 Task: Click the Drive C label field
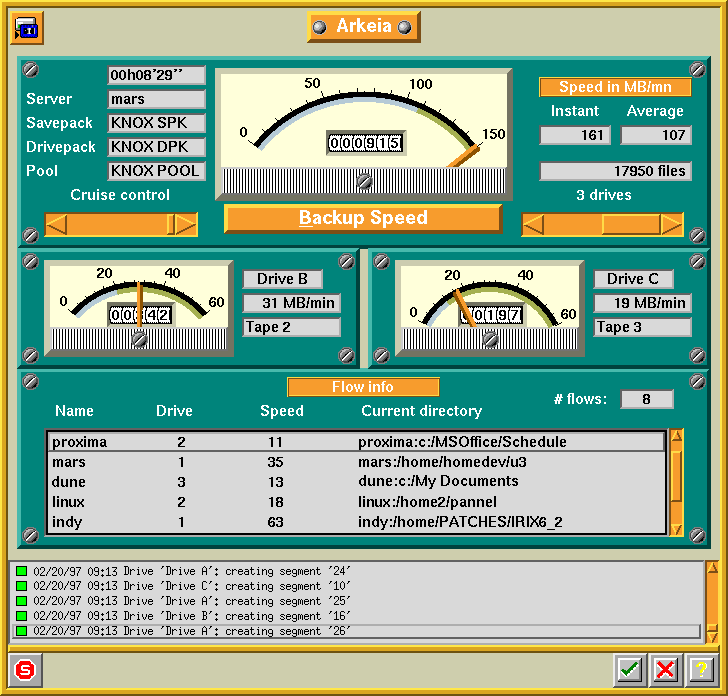coord(633,279)
